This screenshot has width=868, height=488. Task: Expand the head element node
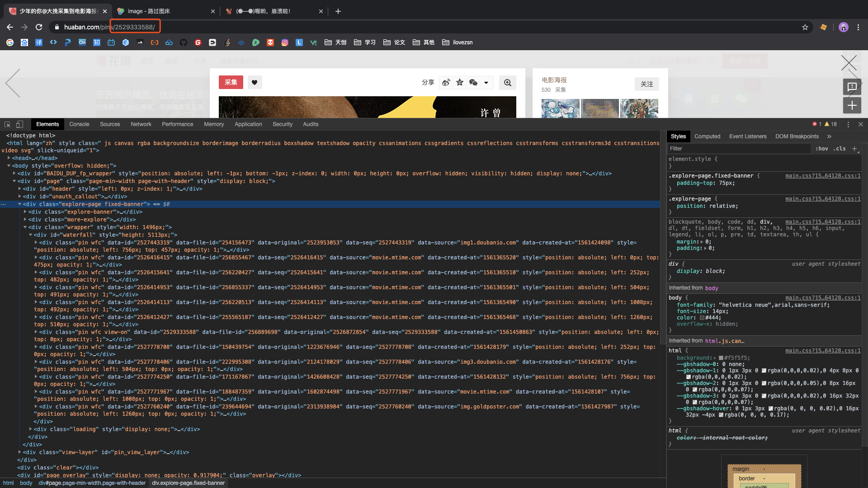(9, 158)
